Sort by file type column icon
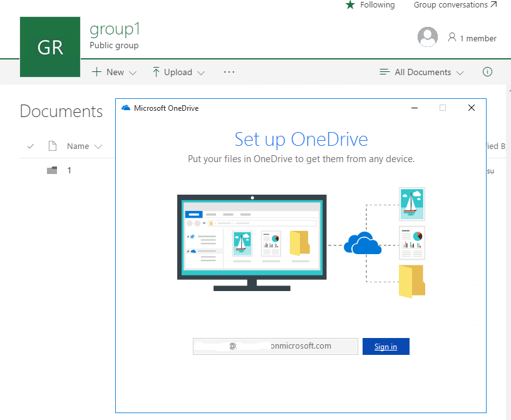511x420 pixels. click(x=53, y=146)
